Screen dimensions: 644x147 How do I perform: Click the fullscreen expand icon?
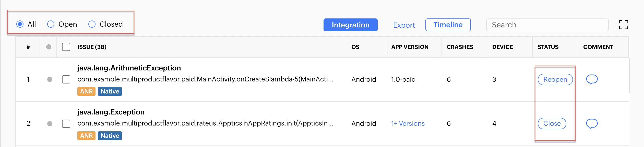[623, 25]
